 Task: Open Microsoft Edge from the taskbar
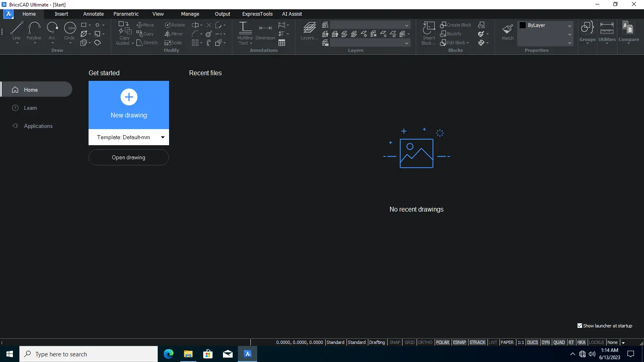pyautogui.click(x=169, y=354)
